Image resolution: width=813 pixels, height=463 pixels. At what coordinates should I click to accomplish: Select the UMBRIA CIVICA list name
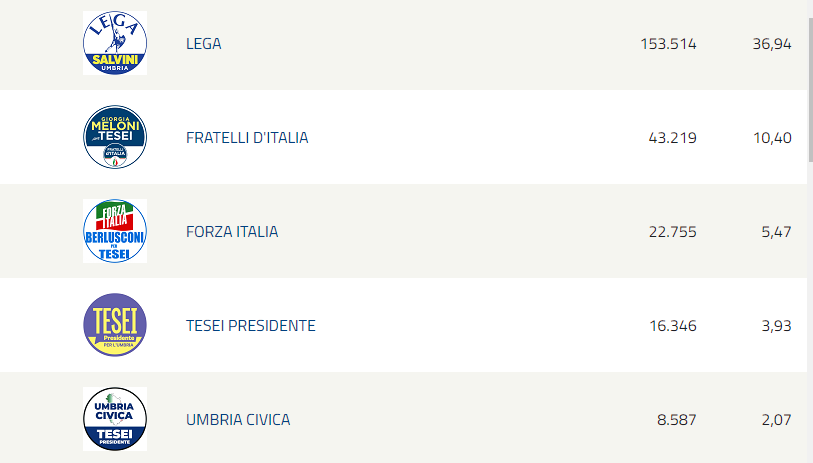tap(238, 419)
